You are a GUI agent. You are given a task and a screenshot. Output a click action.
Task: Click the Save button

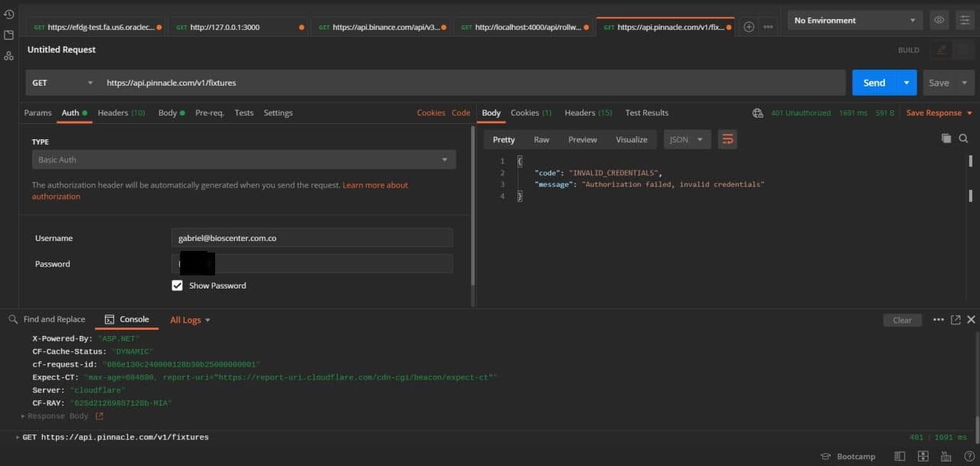coord(939,83)
